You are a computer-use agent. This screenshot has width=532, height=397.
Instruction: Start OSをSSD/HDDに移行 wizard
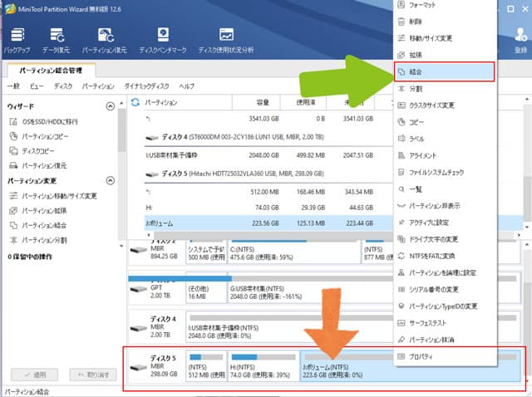pos(43,121)
